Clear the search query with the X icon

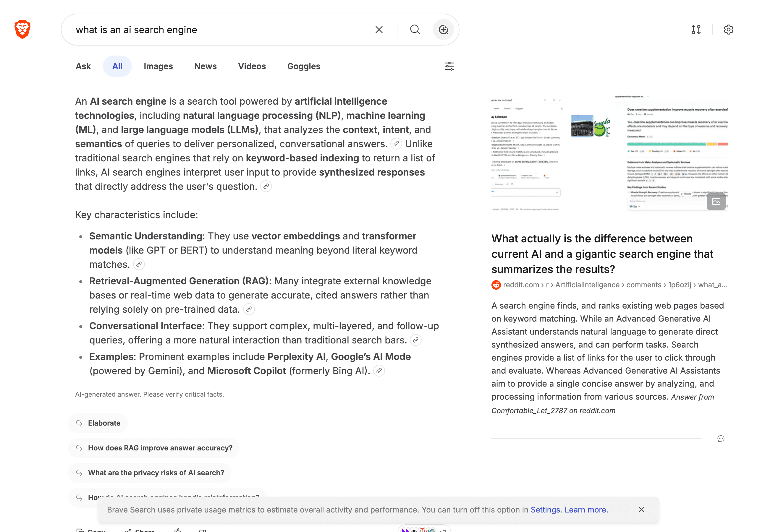379,30
